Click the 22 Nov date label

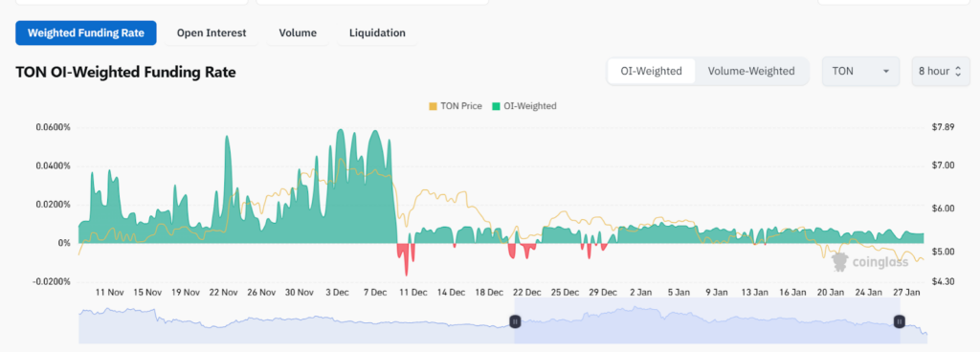[223, 292]
